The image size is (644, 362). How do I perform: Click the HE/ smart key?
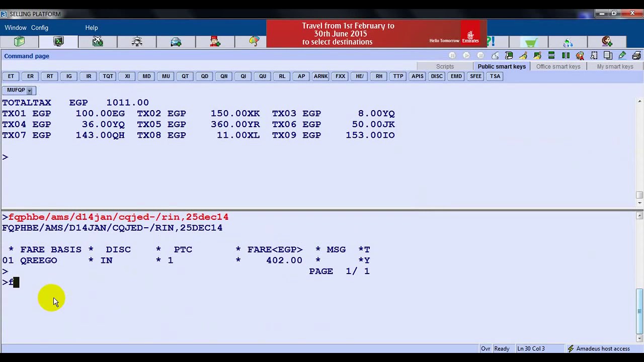[x=360, y=76]
